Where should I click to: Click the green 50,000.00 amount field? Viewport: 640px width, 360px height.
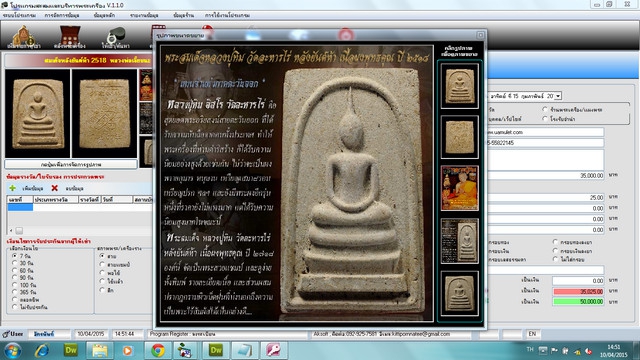[578, 302]
